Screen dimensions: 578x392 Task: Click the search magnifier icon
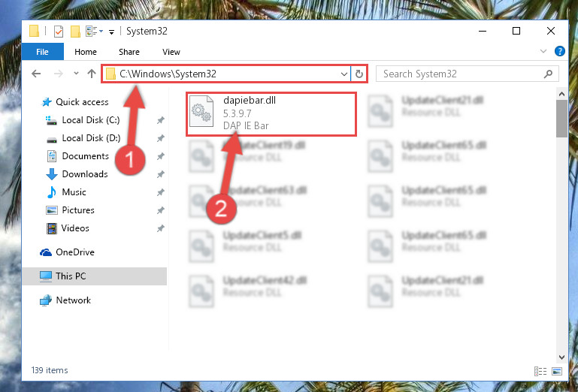pos(548,74)
